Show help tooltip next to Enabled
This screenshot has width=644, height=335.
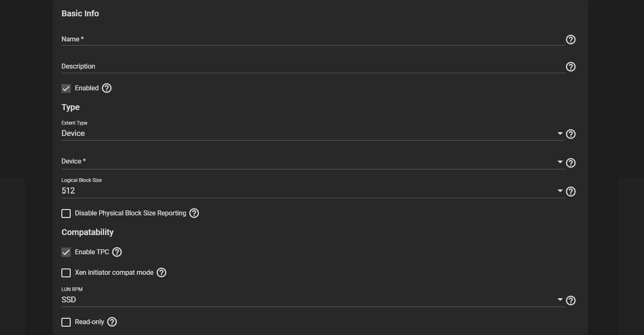(107, 88)
